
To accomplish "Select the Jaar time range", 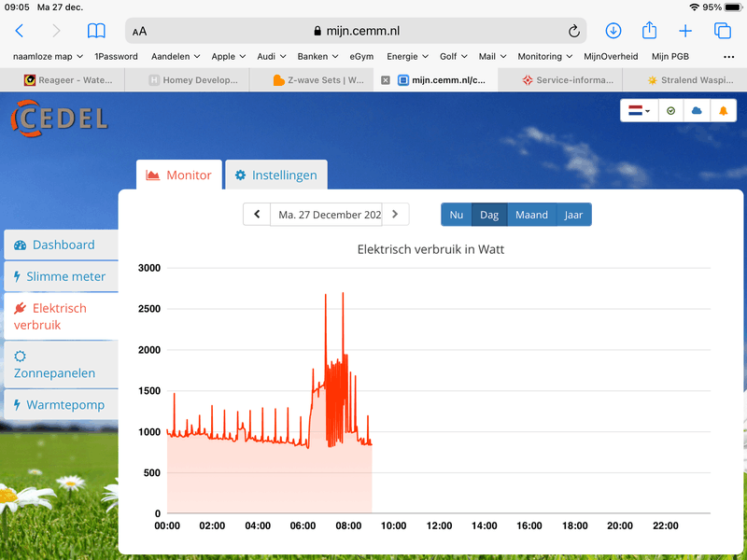I will point(573,215).
